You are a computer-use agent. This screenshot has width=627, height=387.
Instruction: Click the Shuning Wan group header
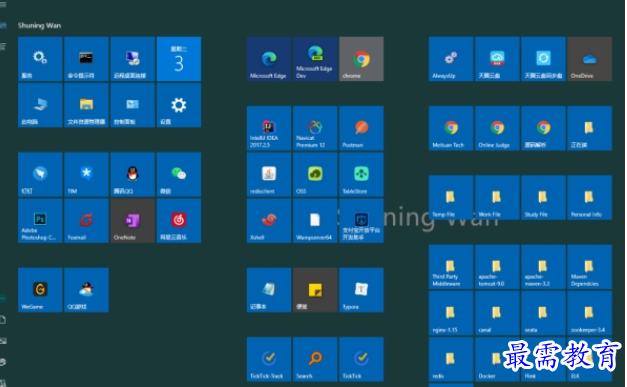39,26
